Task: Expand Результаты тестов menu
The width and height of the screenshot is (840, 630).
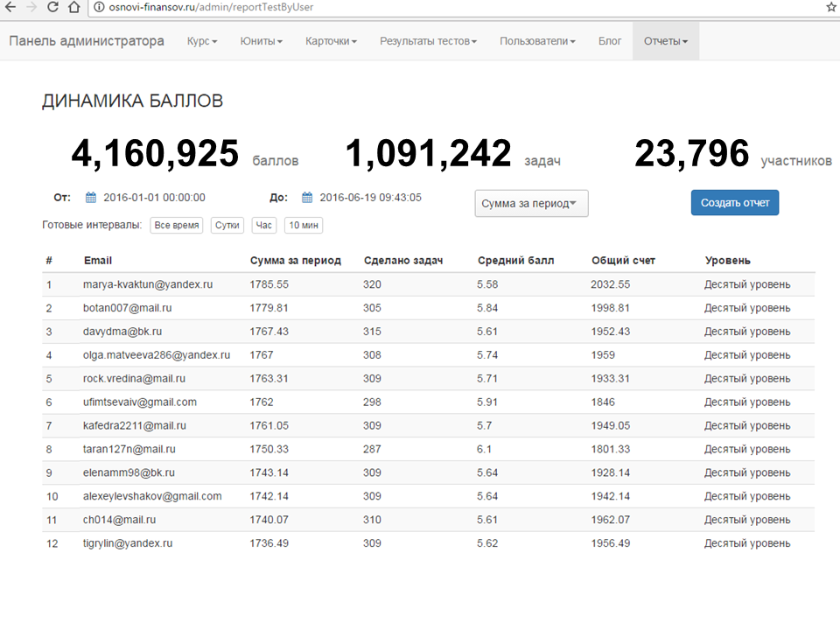Action: click(x=428, y=41)
